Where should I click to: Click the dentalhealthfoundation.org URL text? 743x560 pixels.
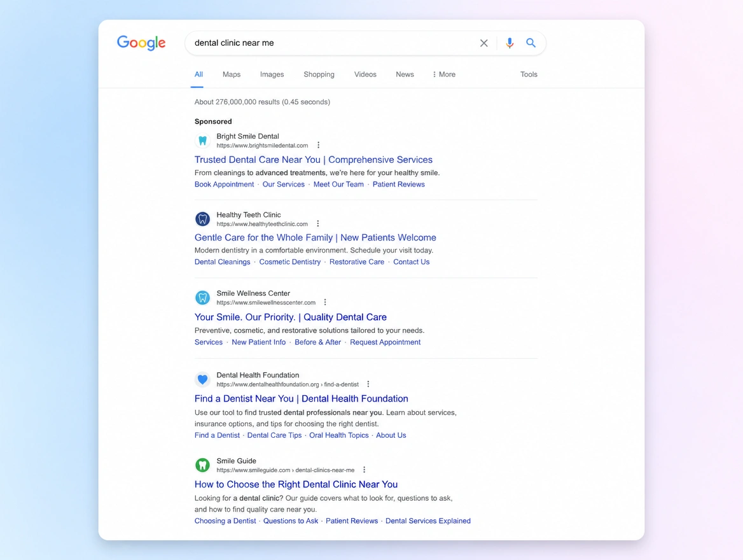pyautogui.click(x=288, y=384)
